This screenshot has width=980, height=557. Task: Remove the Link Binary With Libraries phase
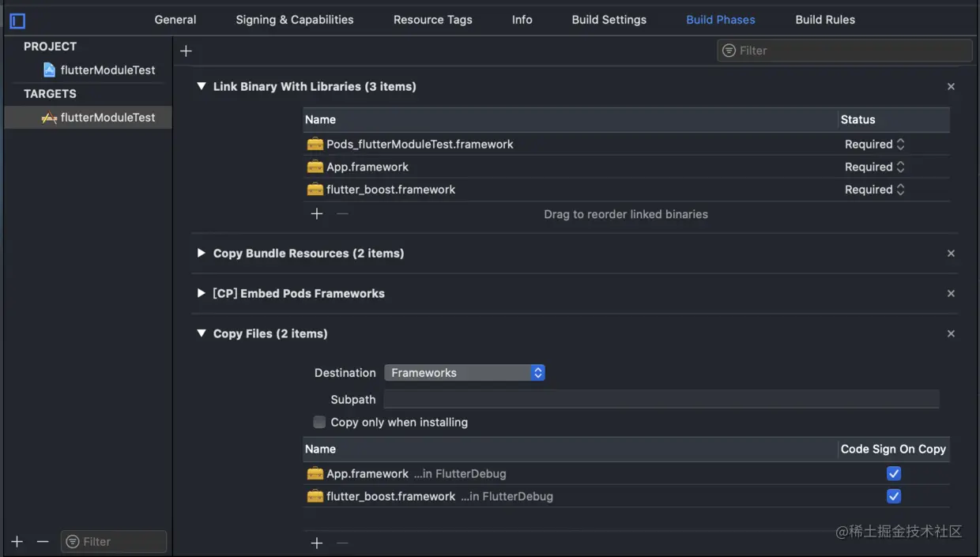point(951,87)
